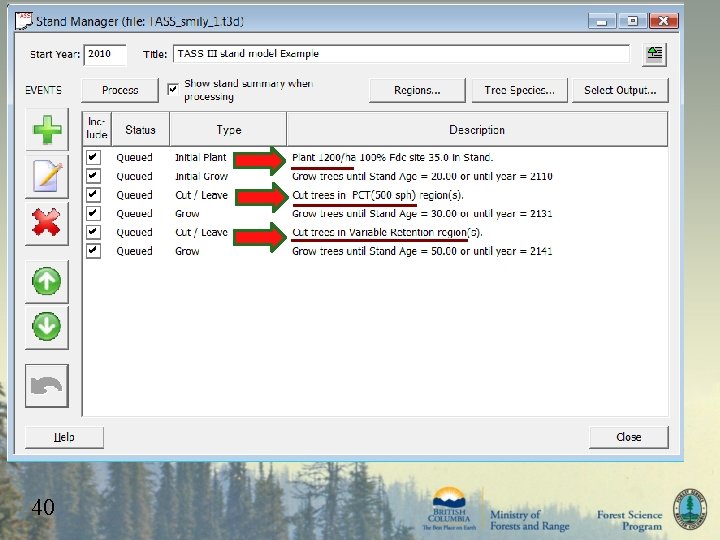Click the edit event pencil icon
720x540 pixels.
click(47, 176)
